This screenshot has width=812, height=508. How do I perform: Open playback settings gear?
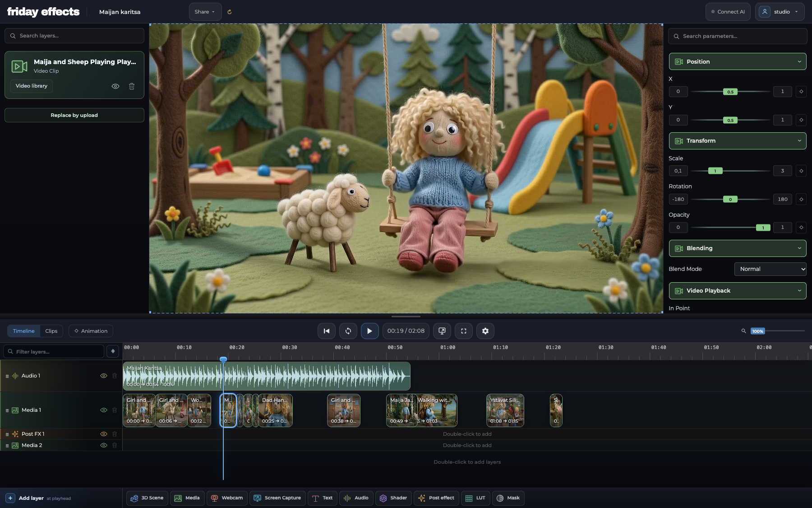coord(485,331)
